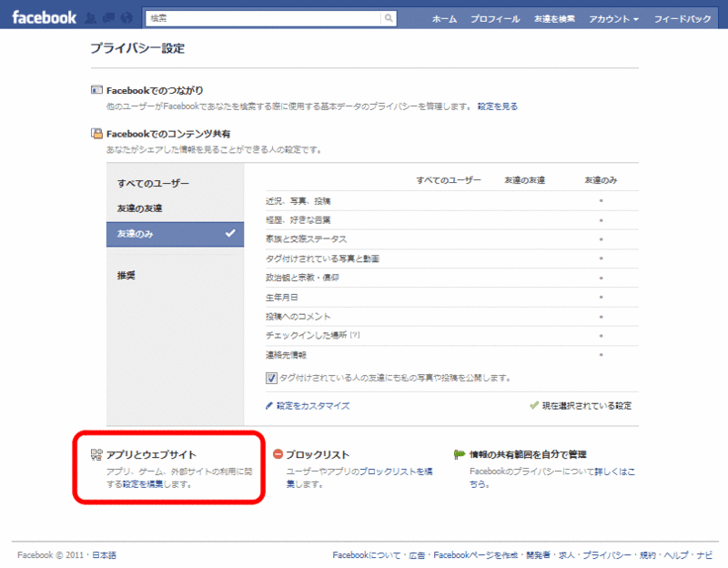Go to ホーム in top navigation
Viewport: 728px width, 568px height.
tap(444, 19)
